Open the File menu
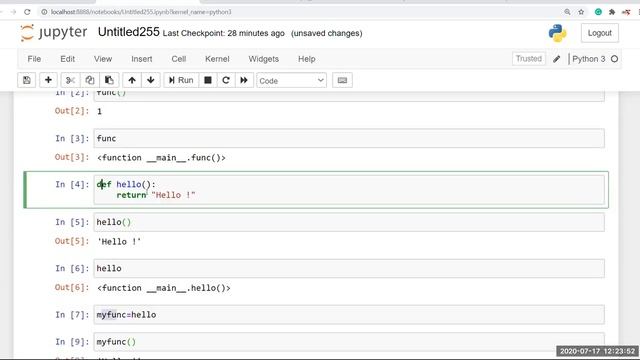 coord(34,59)
